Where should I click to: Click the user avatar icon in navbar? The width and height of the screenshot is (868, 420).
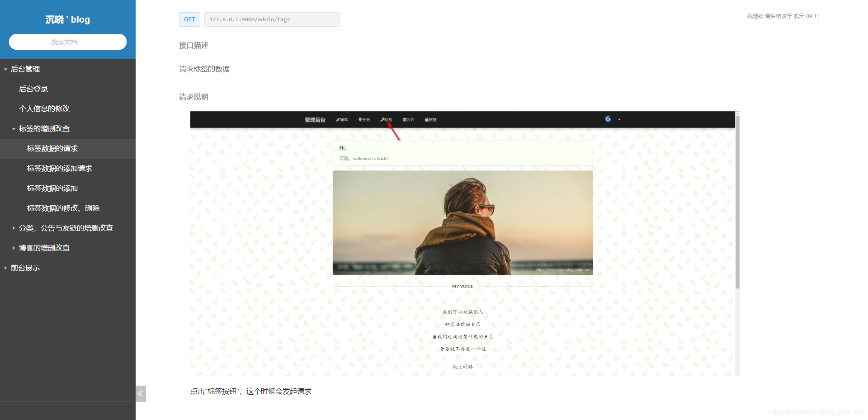608,119
